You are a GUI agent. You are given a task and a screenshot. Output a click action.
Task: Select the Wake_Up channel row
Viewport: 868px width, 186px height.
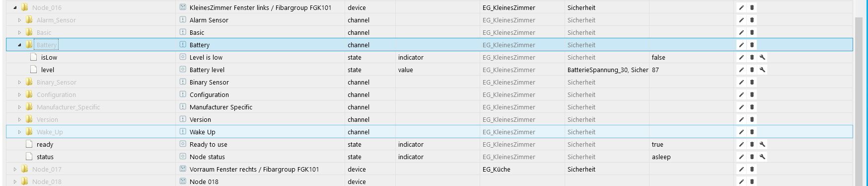(x=429, y=132)
